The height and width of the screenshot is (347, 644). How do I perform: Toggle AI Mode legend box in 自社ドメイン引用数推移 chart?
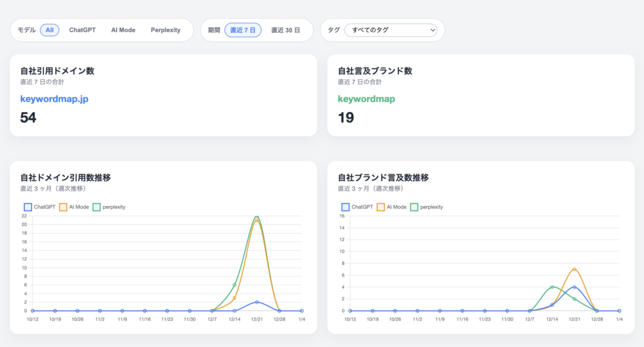pos(63,207)
